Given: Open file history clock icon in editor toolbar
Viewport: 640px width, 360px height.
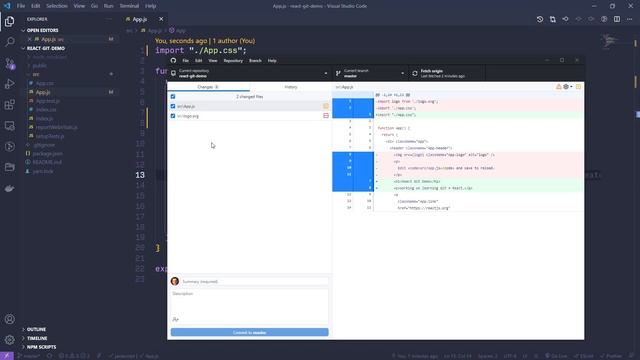Looking at the screenshot, I should (x=540, y=19).
